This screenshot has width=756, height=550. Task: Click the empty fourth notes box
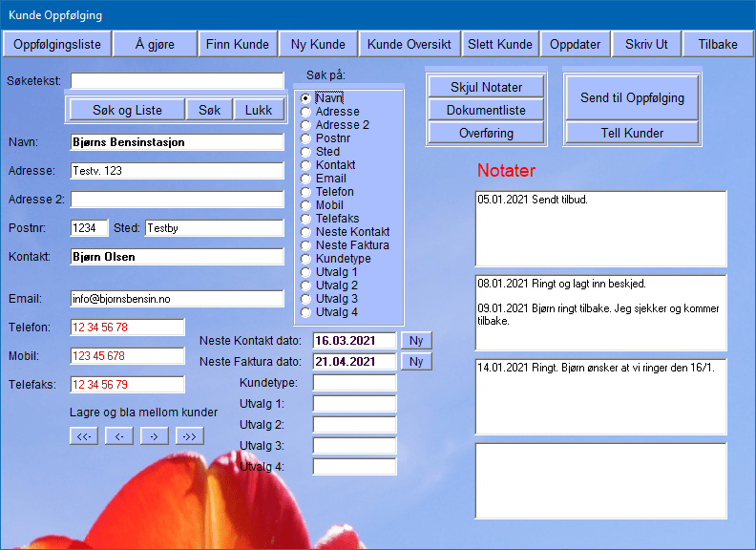(600, 480)
